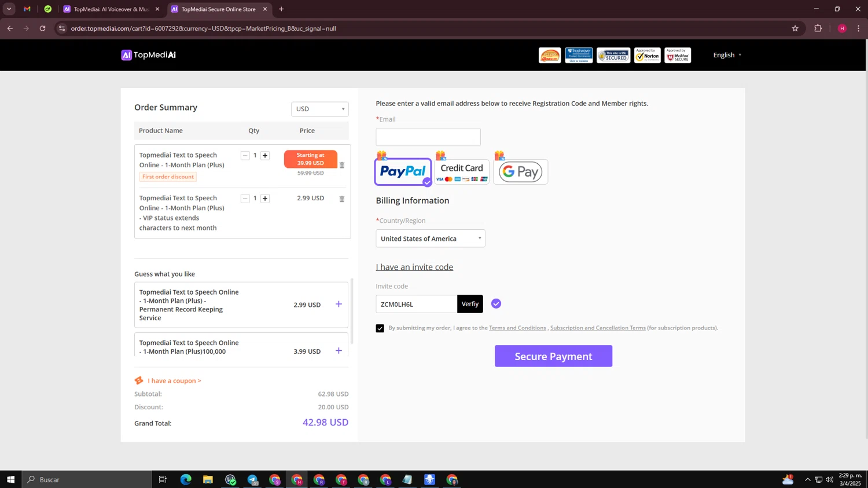Click the Norton approved badge
The width and height of the screenshot is (868, 488).
[648, 56]
